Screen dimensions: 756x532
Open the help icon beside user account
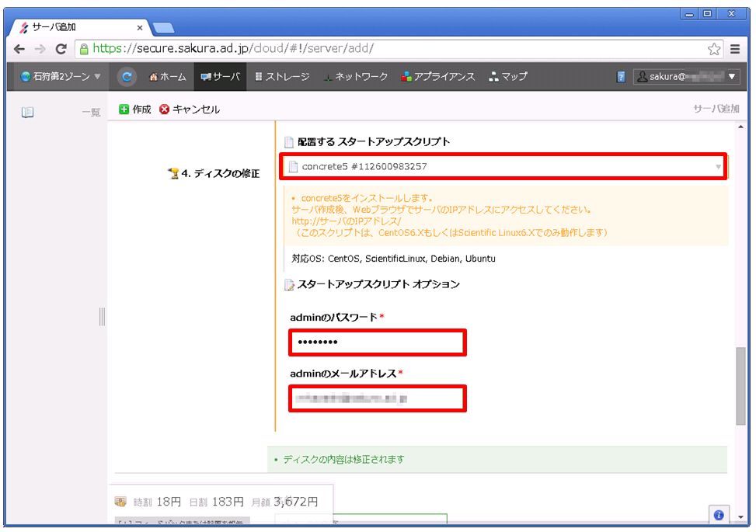[621, 77]
